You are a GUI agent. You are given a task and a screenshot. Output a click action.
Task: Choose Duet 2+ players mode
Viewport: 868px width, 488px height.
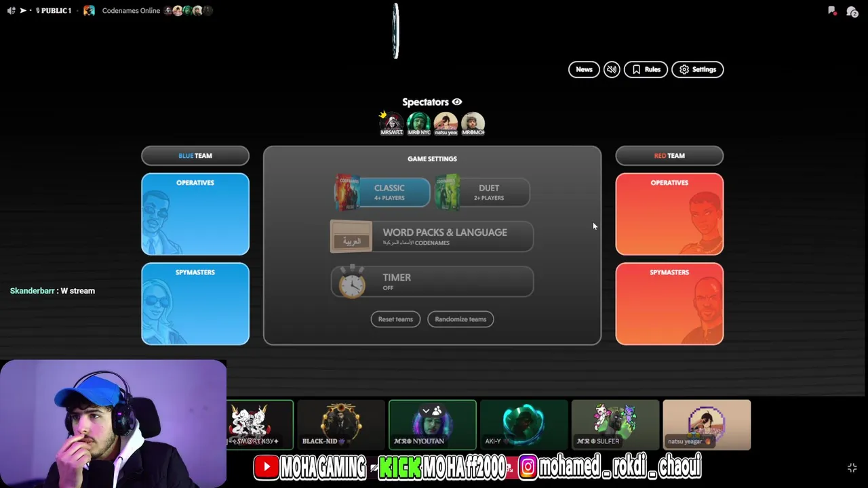(x=482, y=192)
